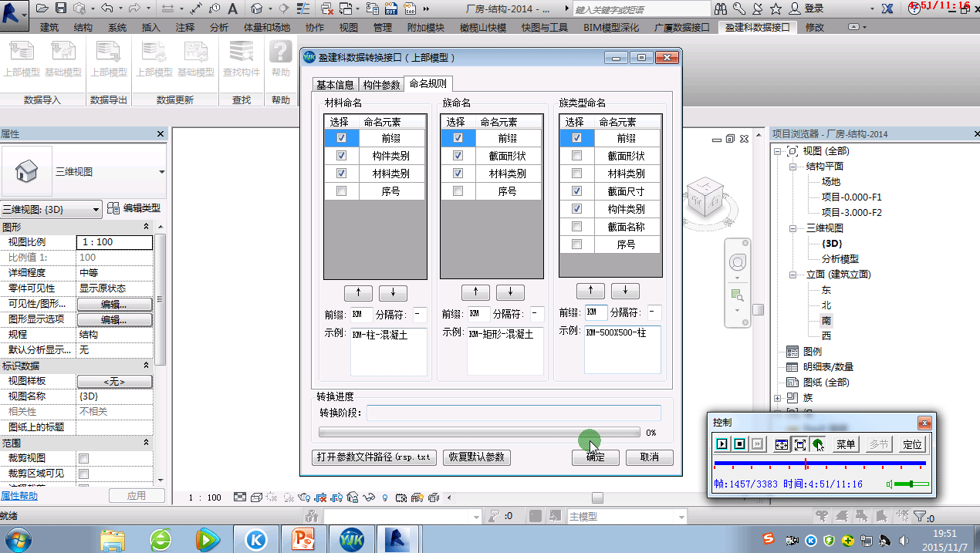980x553 pixels.
Task: Click the 恢复默认参数 button
Action: (x=476, y=457)
